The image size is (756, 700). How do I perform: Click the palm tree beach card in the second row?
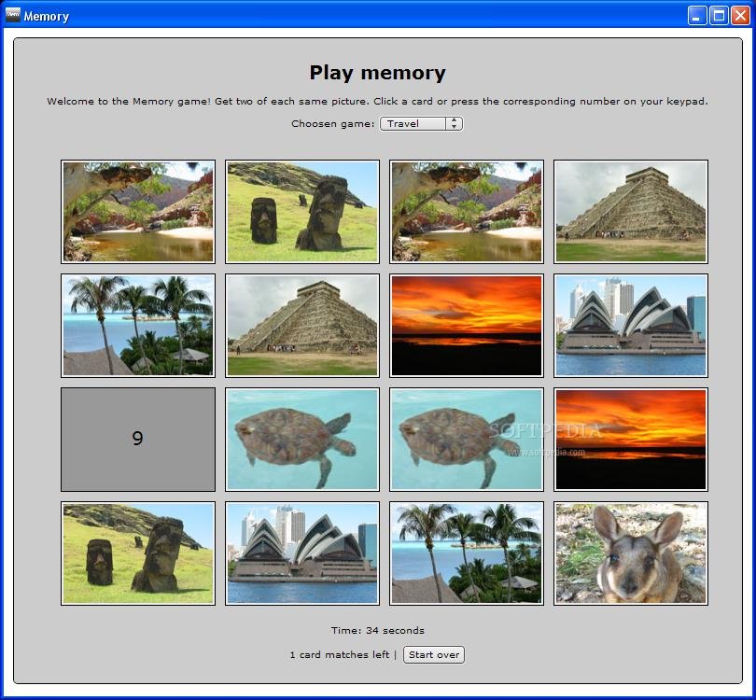point(138,326)
